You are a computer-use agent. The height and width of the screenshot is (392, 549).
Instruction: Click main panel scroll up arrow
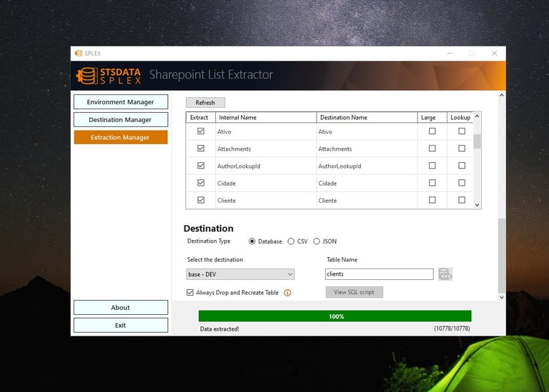tap(501, 95)
